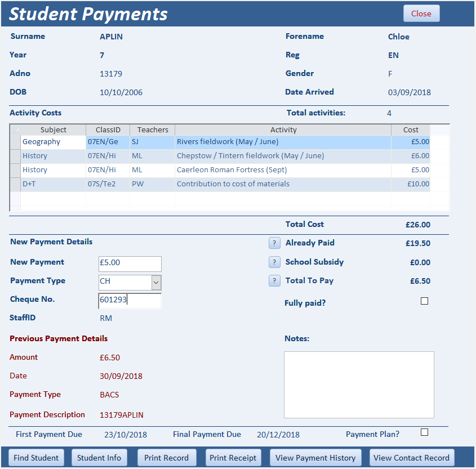476x469 pixels.
Task: Print Receipt for this payment
Action: [233, 458]
